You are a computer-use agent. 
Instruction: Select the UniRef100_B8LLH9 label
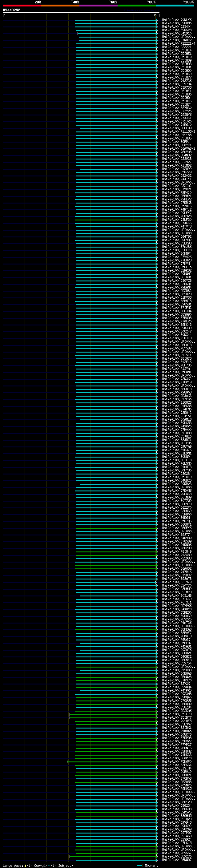coord(177,128)
